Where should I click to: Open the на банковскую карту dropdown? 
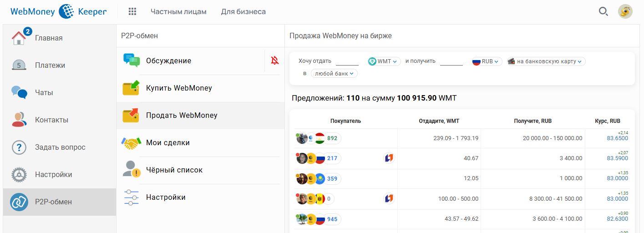point(546,61)
